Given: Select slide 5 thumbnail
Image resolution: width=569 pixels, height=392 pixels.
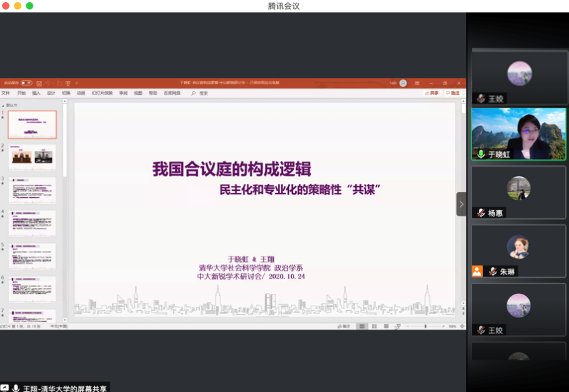Looking at the screenshot, I should [x=32, y=256].
